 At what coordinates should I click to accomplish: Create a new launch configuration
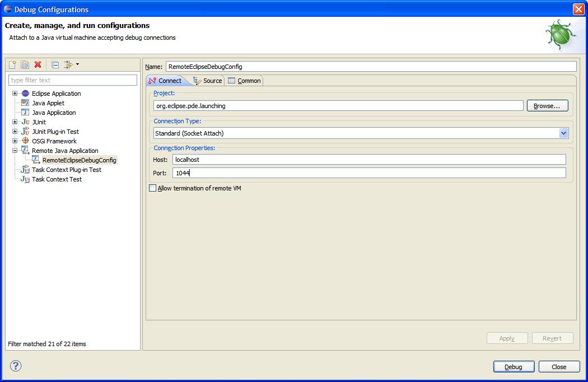pos(12,64)
